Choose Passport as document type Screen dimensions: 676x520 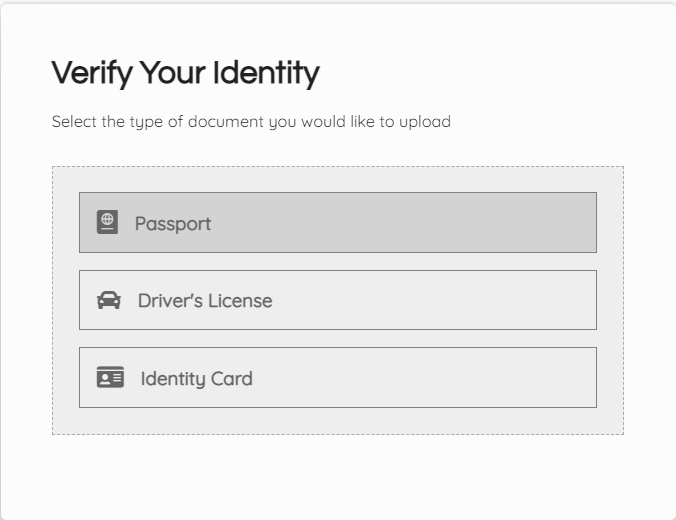pos(338,222)
